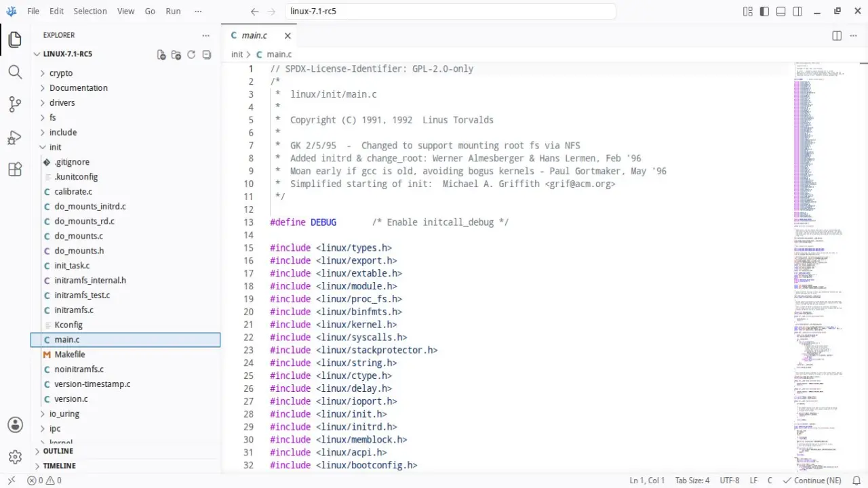Change C language mode in status bar
Viewport: 868px width, 488px height.
click(770, 481)
